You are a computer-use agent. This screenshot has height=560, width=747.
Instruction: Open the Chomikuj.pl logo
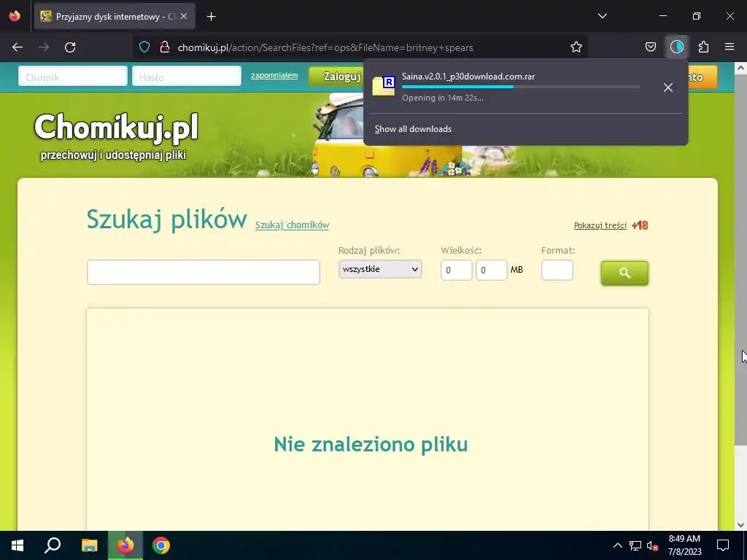pos(116,135)
